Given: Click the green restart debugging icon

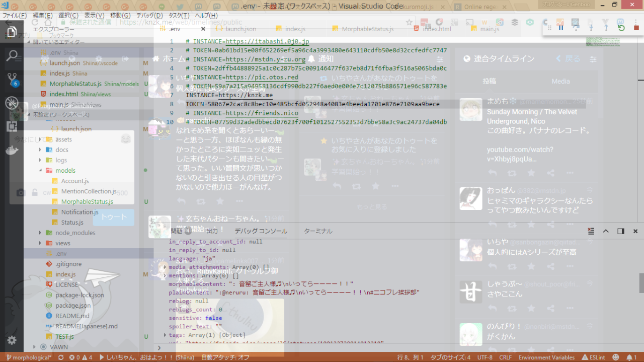Looking at the screenshot, I should pos(621,28).
